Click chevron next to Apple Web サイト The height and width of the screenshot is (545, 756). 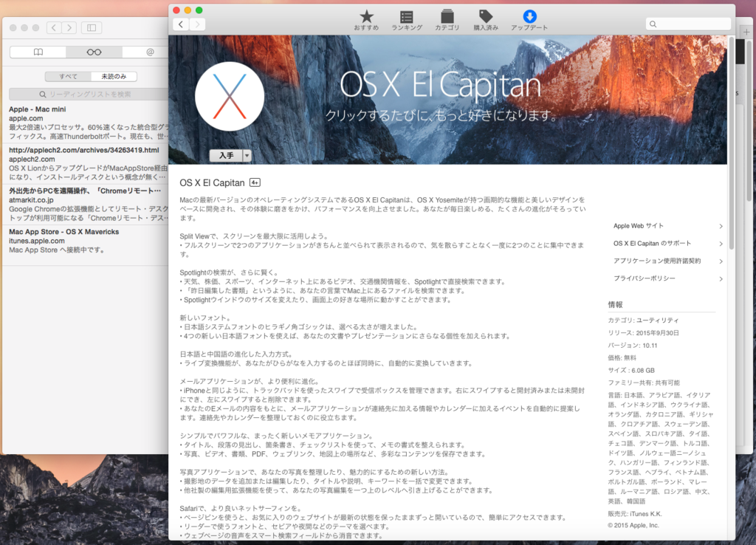(721, 226)
